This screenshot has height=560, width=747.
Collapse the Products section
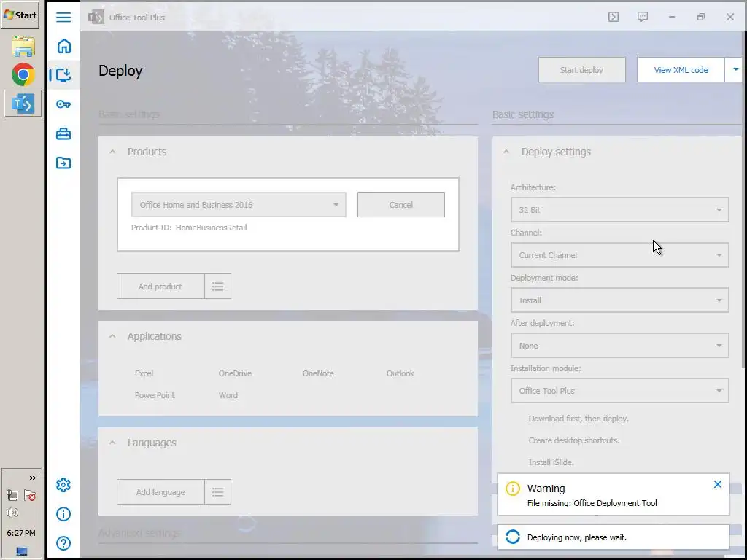pos(112,152)
